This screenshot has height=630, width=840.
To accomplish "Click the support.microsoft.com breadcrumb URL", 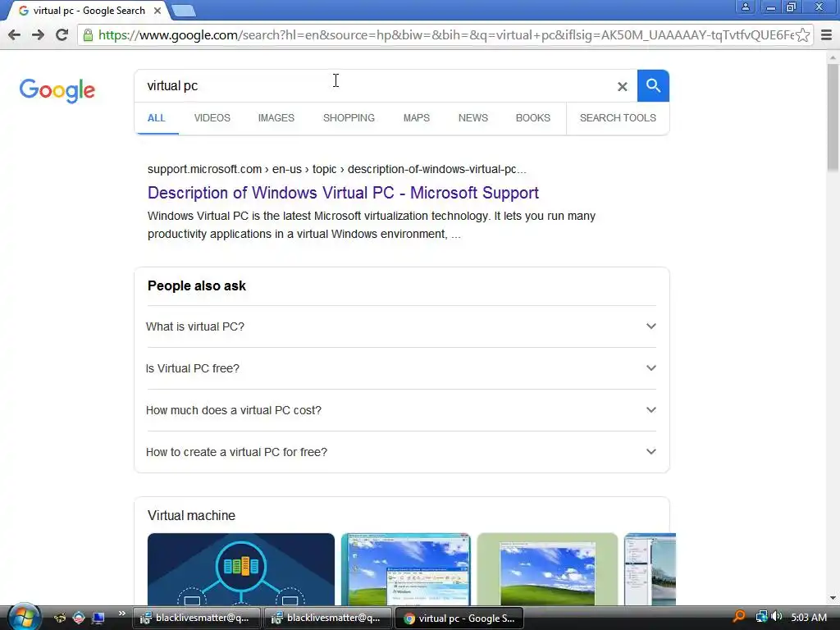I will pyautogui.click(x=337, y=169).
